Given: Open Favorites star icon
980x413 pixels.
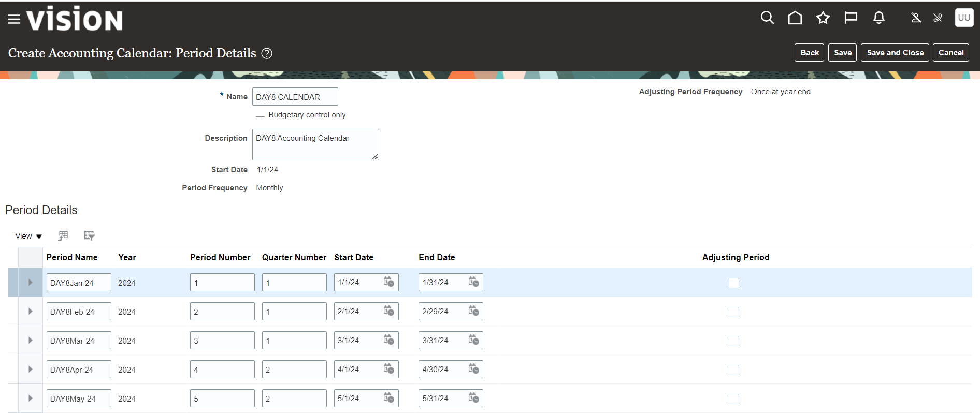Looking at the screenshot, I should click(823, 18).
